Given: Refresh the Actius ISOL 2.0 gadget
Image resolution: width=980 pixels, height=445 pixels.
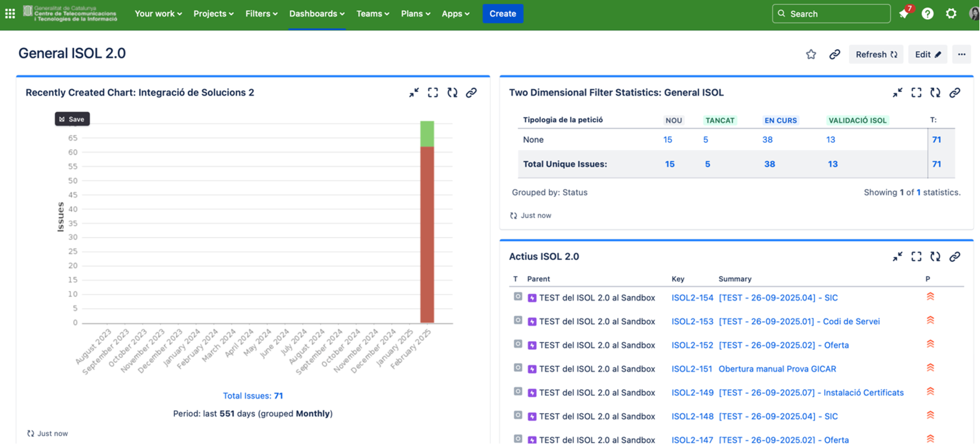Looking at the screenshot, I should 935,257.
